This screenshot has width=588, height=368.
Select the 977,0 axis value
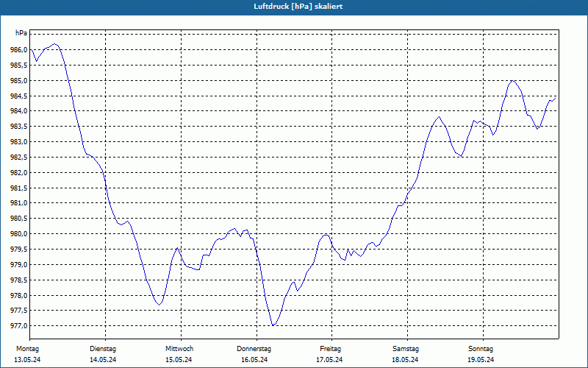click(19, 326)
